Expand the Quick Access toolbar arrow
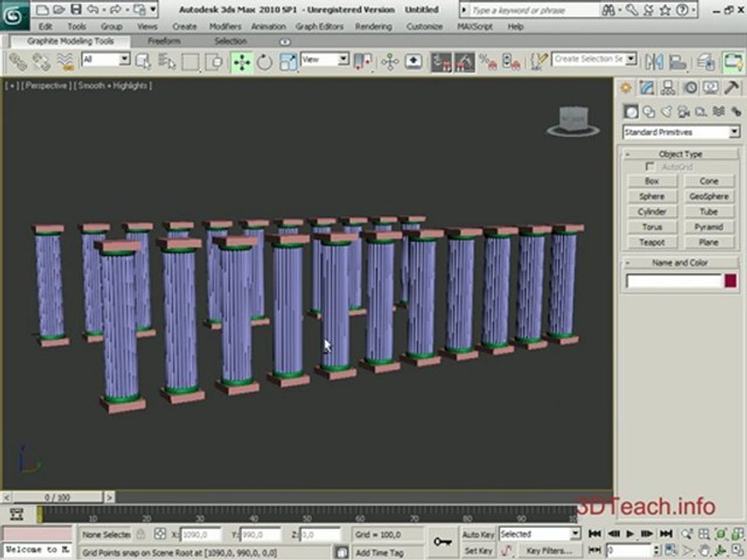Viewport: 747px width, 560px height. tap(153, 9)
